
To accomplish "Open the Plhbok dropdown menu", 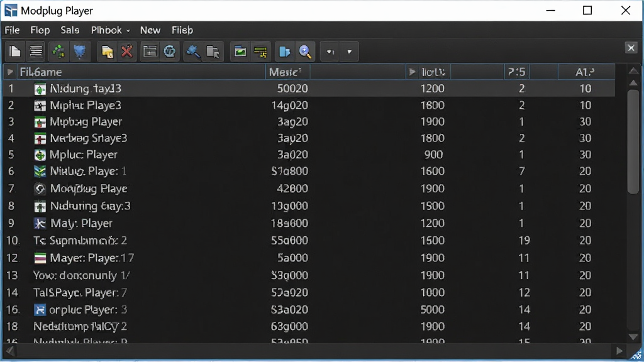I will click(111, 30).
